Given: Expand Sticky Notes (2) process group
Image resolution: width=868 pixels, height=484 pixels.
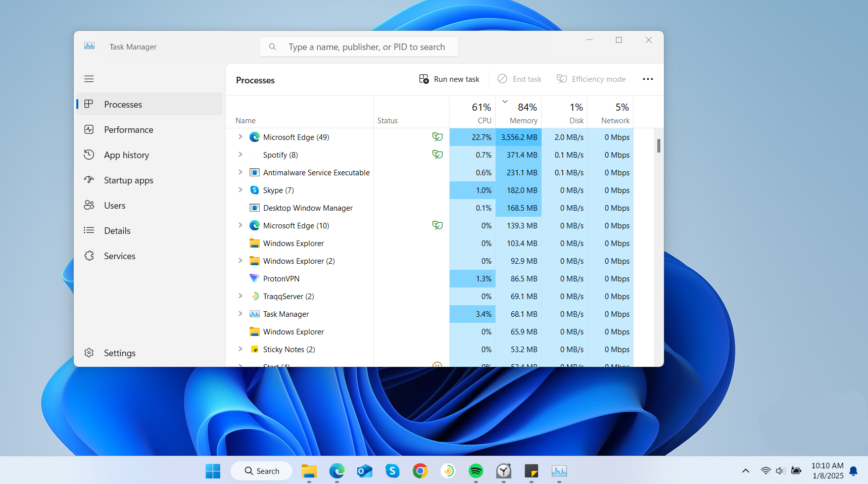Looking at the screenshot, I should click(240, 349).
